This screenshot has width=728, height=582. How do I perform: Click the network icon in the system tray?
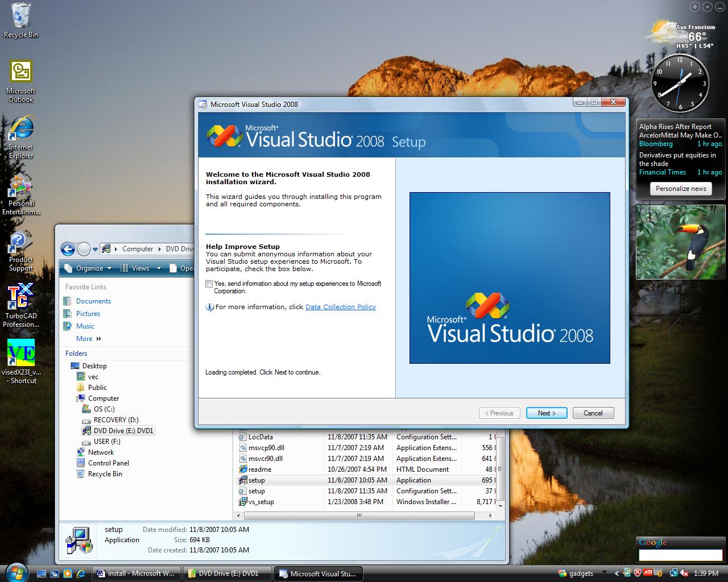pyautogui.click(x=675, y=573)
